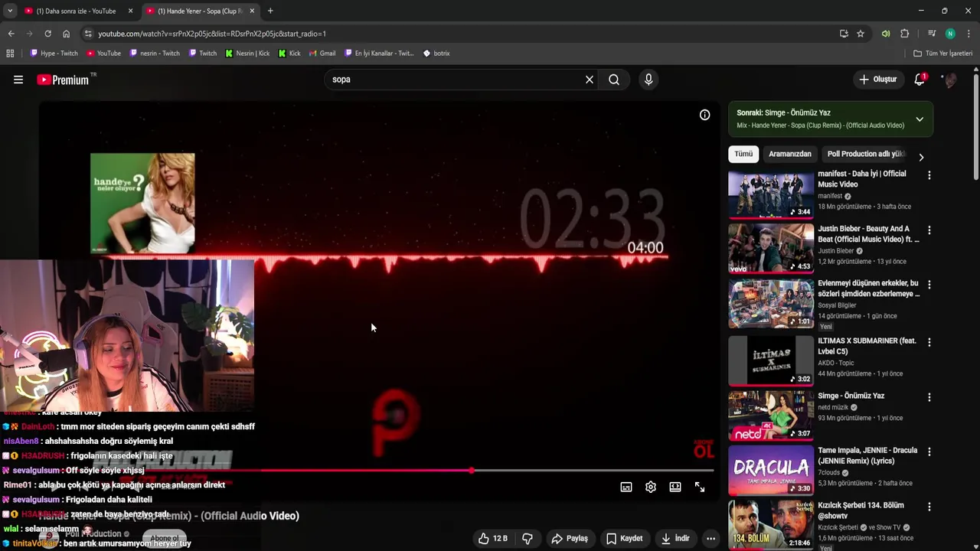The width and height of the screenshot is (980, 551).
Task: Open the Kick bookmark
Action: [x=289, y=54]
